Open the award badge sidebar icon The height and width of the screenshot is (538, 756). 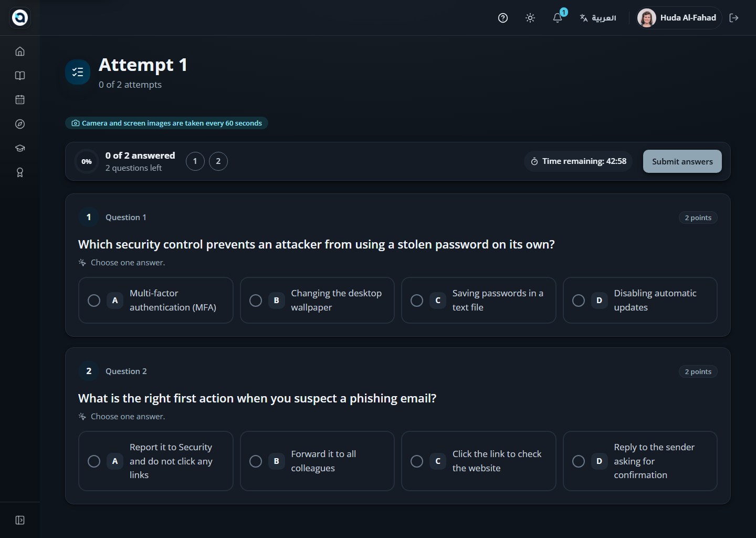coord(20,172)
